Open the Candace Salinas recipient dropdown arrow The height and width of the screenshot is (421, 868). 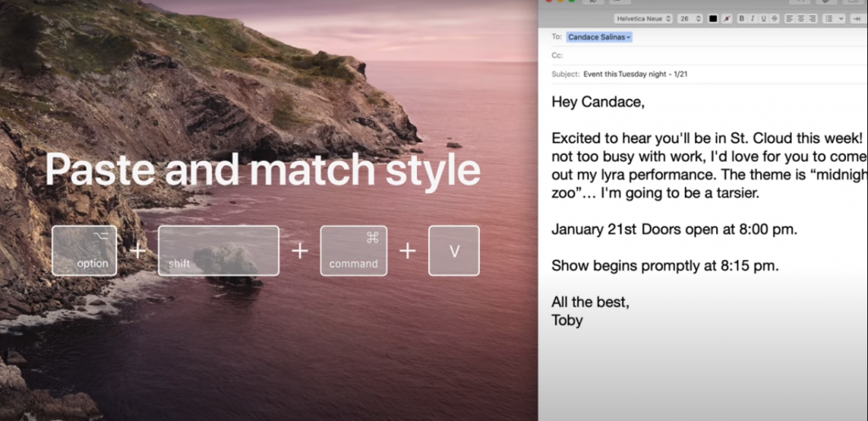coord(630,37)
